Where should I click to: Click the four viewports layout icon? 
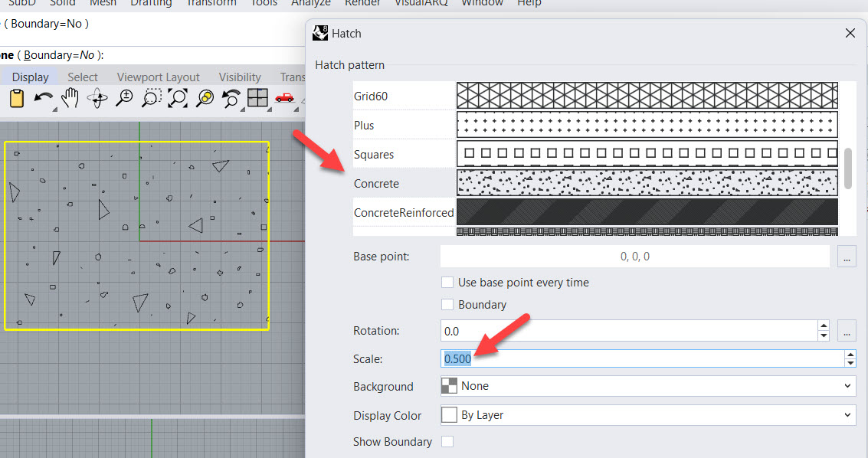(x=257, y=98)
